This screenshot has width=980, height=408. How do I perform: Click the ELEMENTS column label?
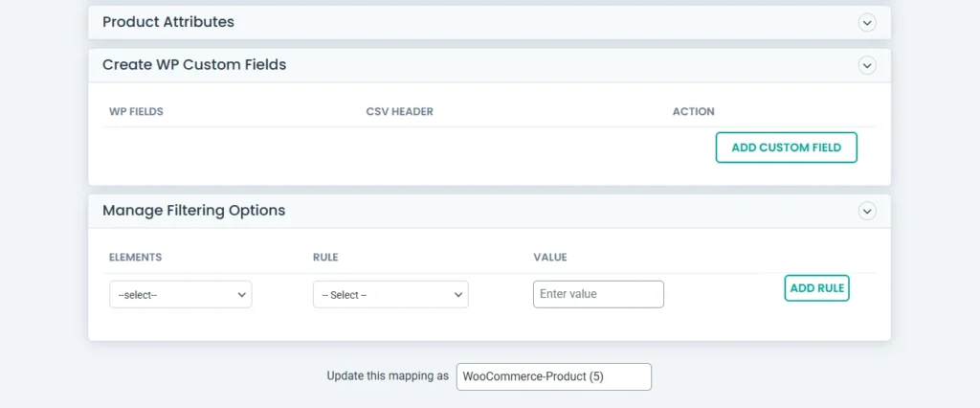click(x=135, y=258)
